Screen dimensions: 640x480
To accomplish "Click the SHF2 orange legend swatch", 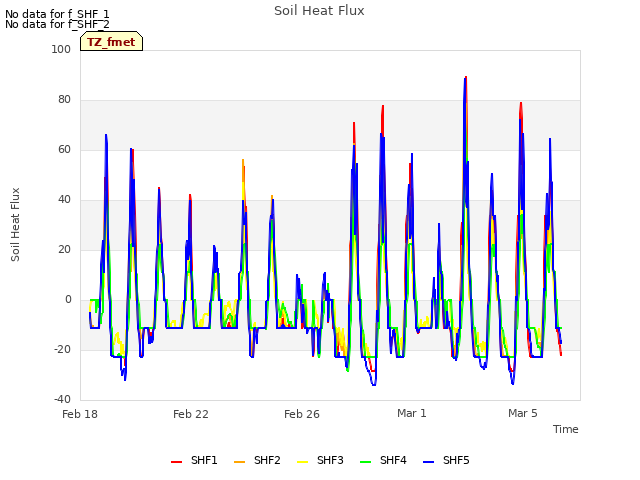I will coord(240,462).
